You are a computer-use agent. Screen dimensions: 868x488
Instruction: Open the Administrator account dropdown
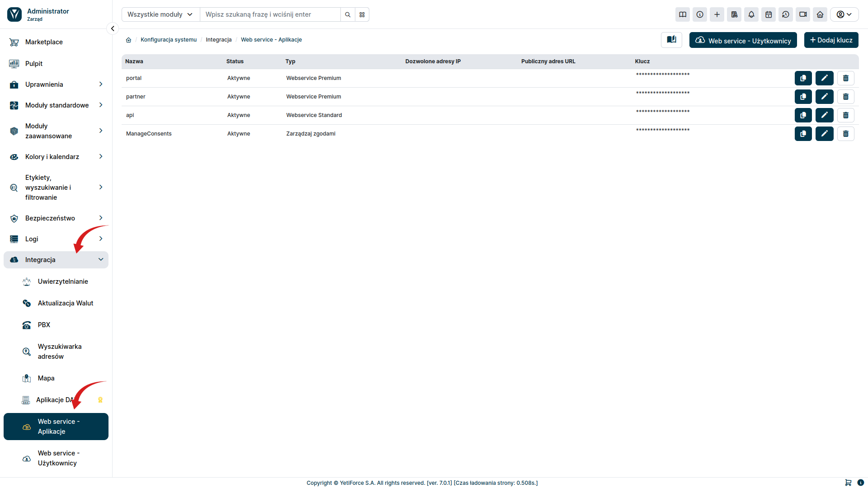click(844, 14)
